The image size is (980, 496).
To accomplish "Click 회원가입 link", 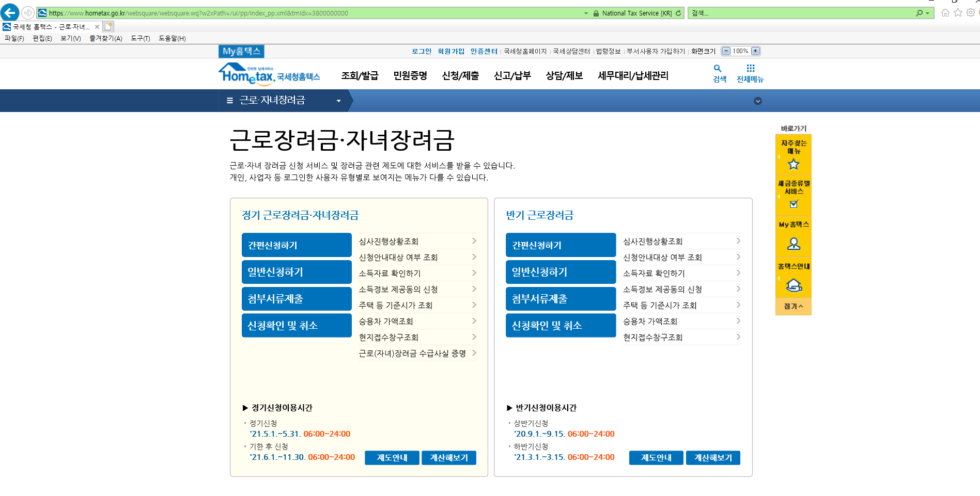I will [451, 51].
